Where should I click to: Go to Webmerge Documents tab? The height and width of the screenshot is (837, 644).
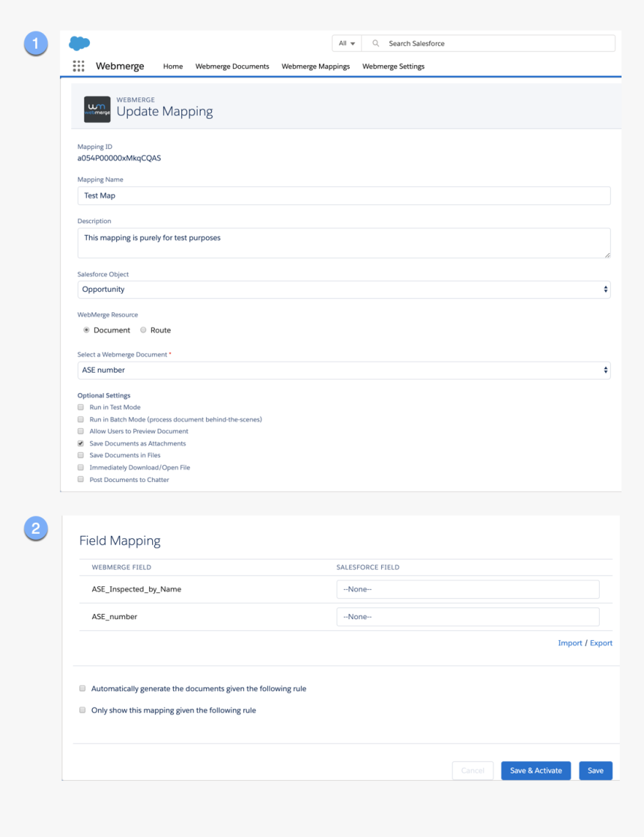pyautogui.click(x=232, y=67)
